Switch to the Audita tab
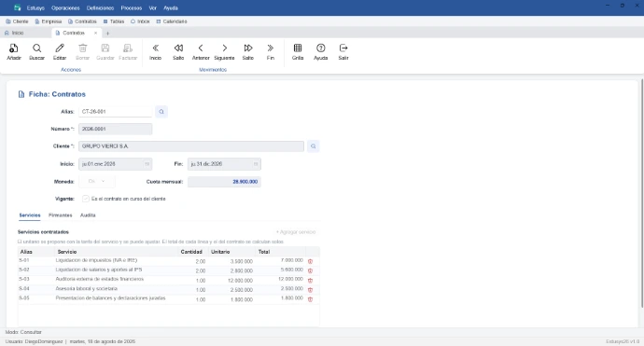The image size is (644, 346). click(88, 215)
